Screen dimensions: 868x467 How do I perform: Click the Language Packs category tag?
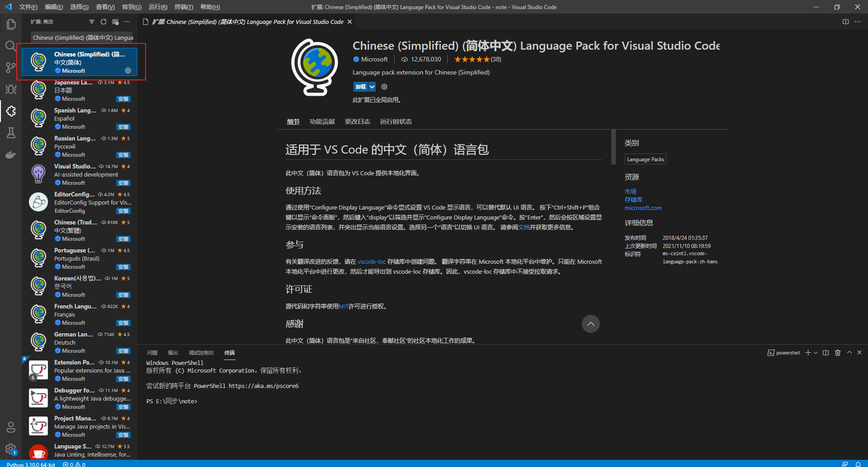point(645,159)
